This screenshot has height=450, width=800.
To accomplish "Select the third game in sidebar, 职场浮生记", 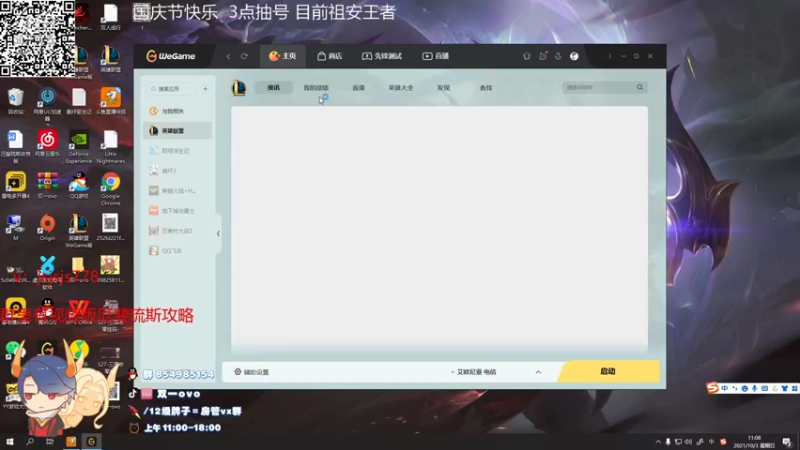I will 177,151.
